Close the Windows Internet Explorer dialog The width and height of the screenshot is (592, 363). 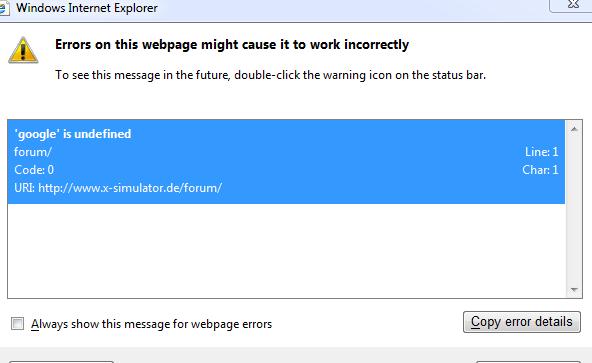572,5
